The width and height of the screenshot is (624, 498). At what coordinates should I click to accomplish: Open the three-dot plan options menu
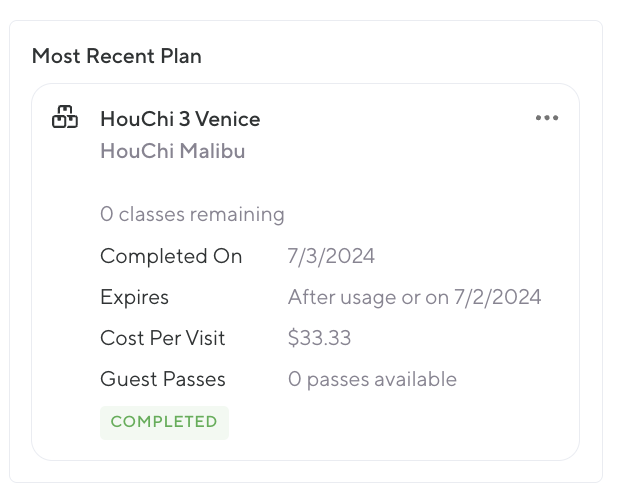(547, 118)
